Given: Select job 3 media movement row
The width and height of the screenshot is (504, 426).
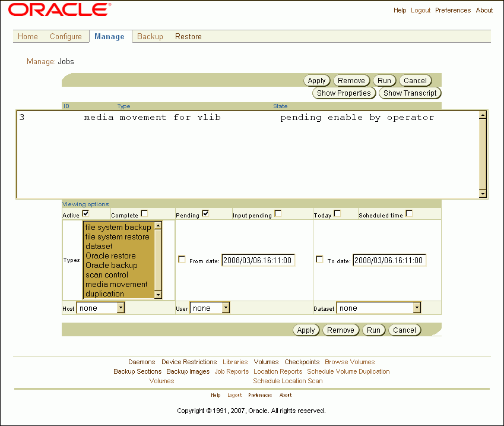Looking at the screenshot, I should 248,118.
